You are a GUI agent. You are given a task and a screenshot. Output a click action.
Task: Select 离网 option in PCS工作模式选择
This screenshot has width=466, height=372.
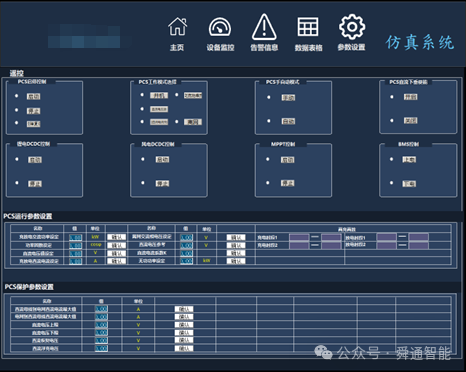[193, 122]
